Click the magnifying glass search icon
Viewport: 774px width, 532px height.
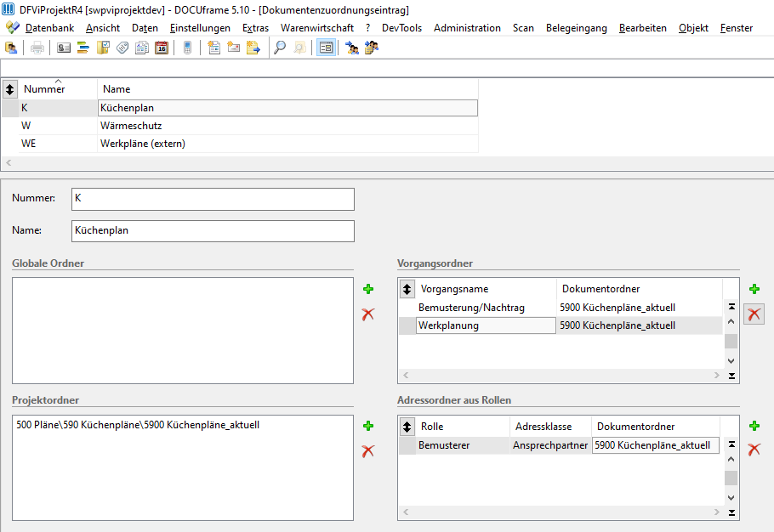point(280,48)
